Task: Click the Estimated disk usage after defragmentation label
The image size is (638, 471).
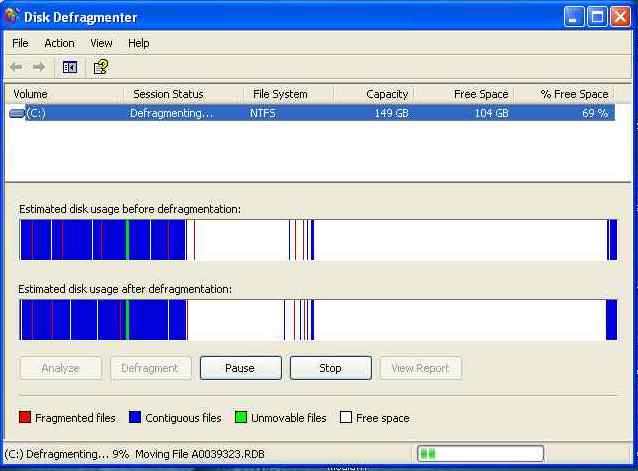Action: pos(125,289)
